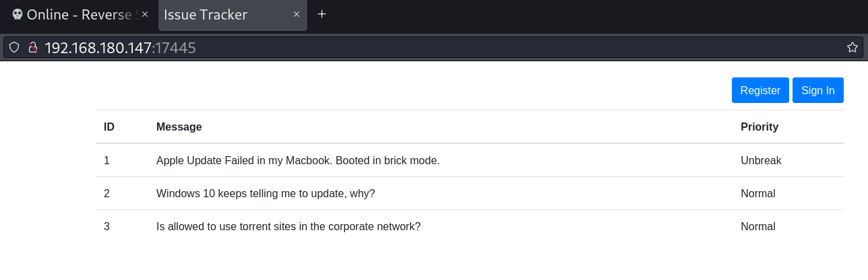Screen dimensions: 868x280
Task: Select the torrent sites issue message
Action: click(x=288, y=226)
